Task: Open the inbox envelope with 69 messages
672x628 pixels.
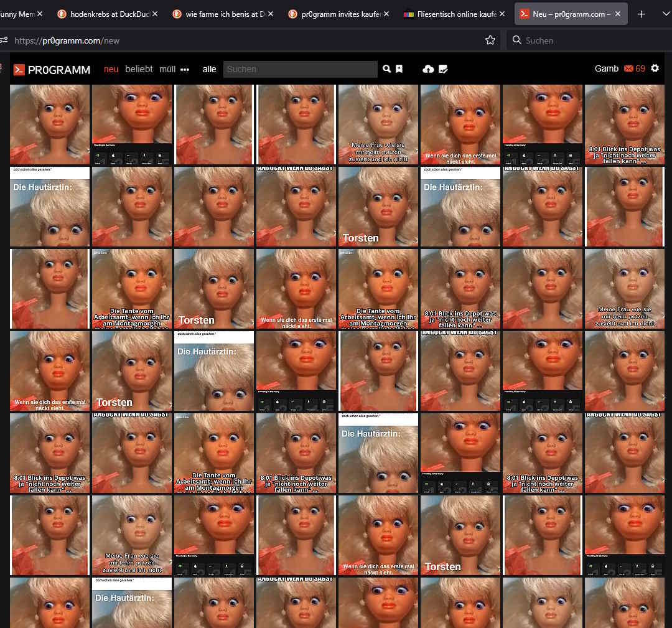Action: (635, 68)
